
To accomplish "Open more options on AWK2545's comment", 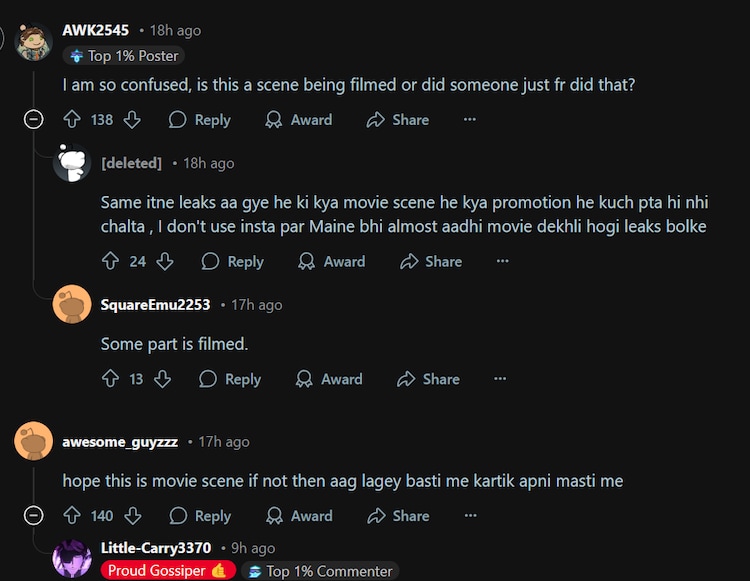I will coord(470,120).
